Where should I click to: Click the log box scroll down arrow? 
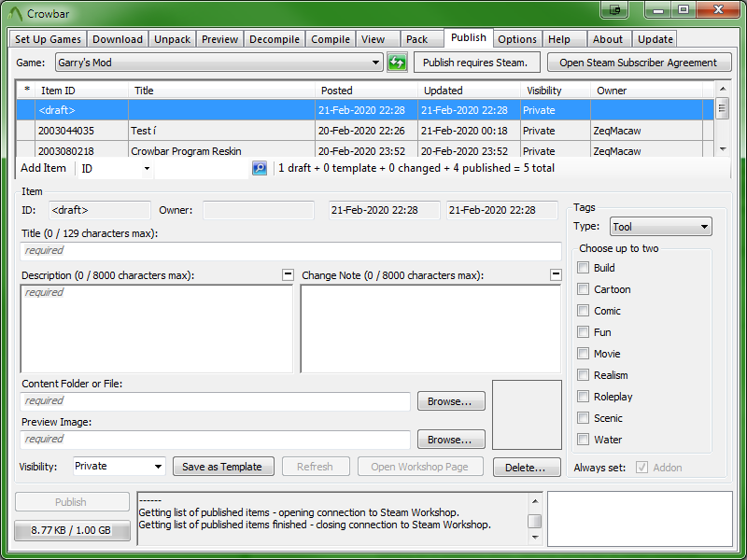click(x=535, y=538)
